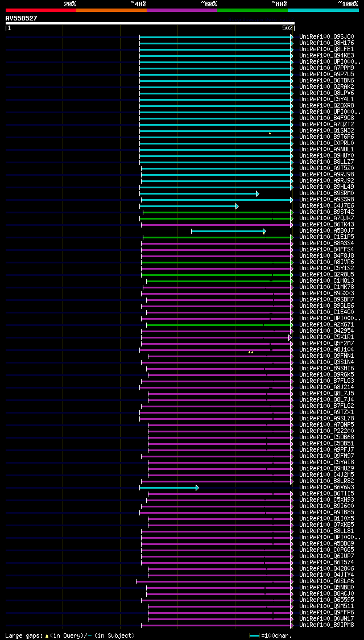
Task: Click the green alignment bar for B9ST42
Action: click(218, 212)
